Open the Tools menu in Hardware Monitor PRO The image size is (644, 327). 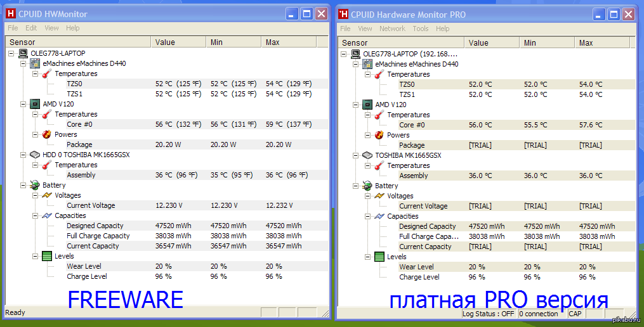(x=420, y=29)
